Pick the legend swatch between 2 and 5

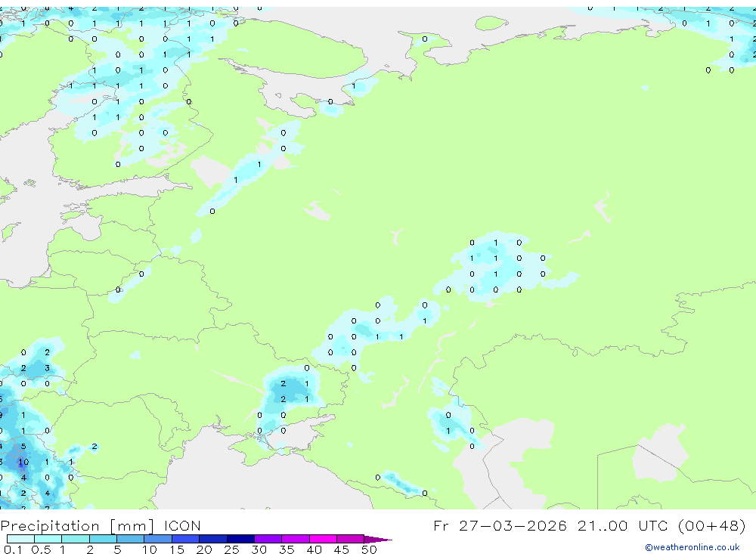pyautogui.click(x=103, y=539)
